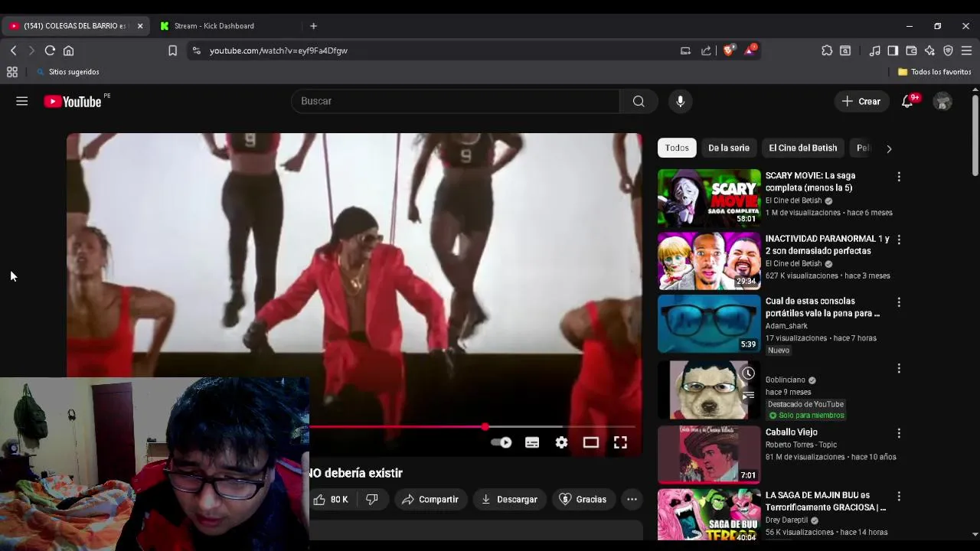Open the Brave VPN shield icon
Viewport: 980px width, 551px height.
click(x=948, y=51)
